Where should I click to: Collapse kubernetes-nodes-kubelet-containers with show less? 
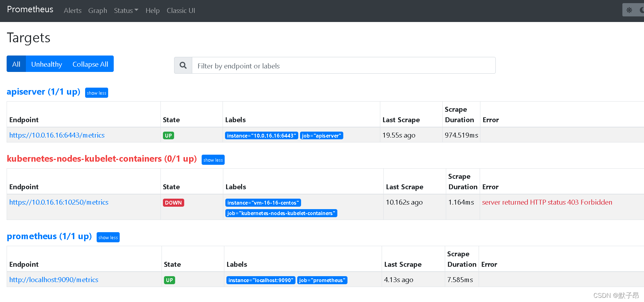click(x=213, y=160)
